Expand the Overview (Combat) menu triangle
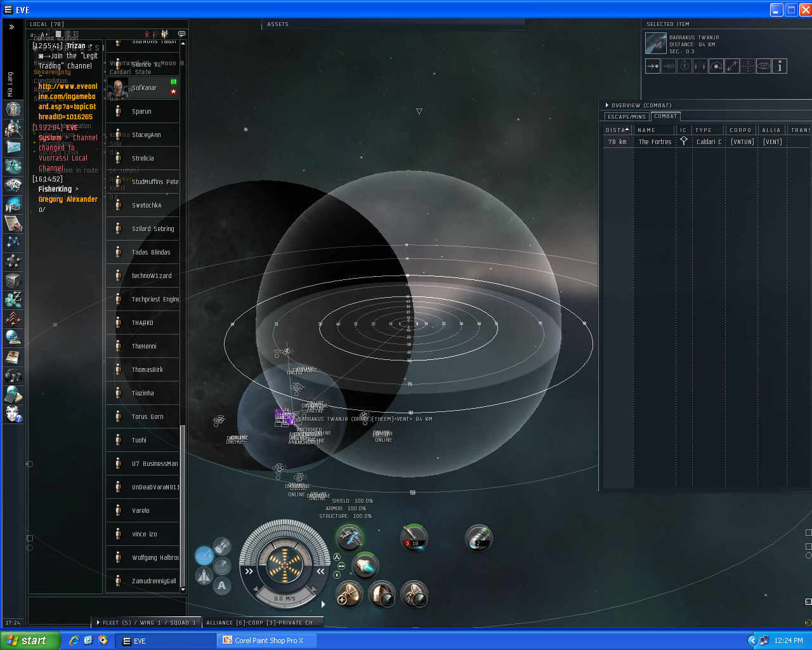This screenshot has width=812, height=650. click(x=607, y=105)
